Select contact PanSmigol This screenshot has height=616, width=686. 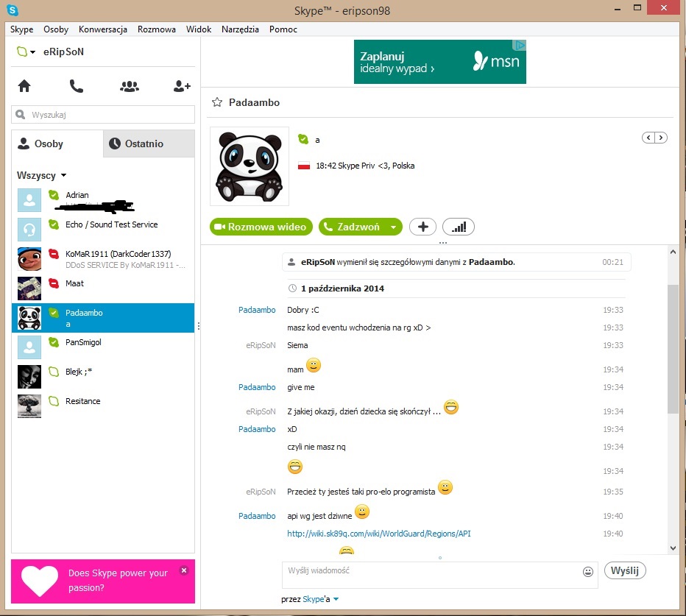point(103,347)
